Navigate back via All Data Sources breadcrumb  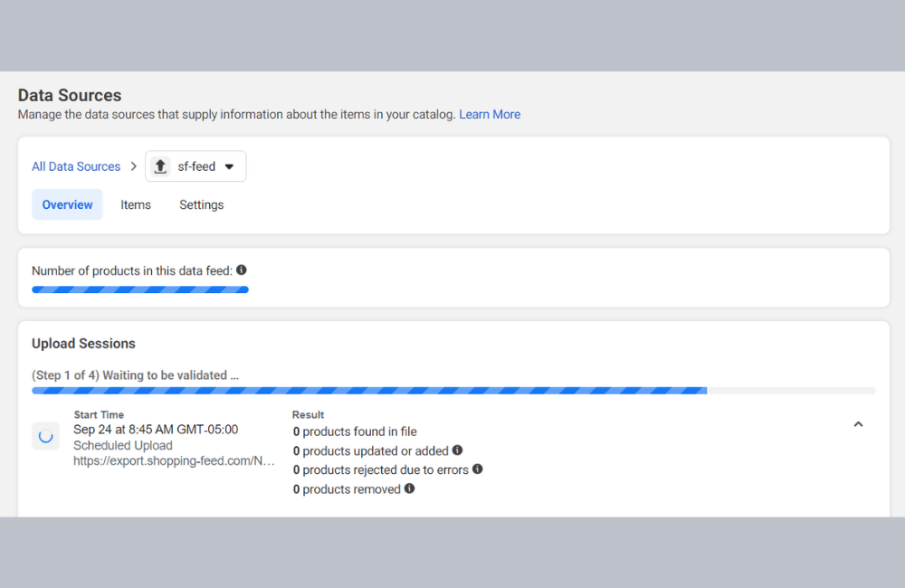76,166
